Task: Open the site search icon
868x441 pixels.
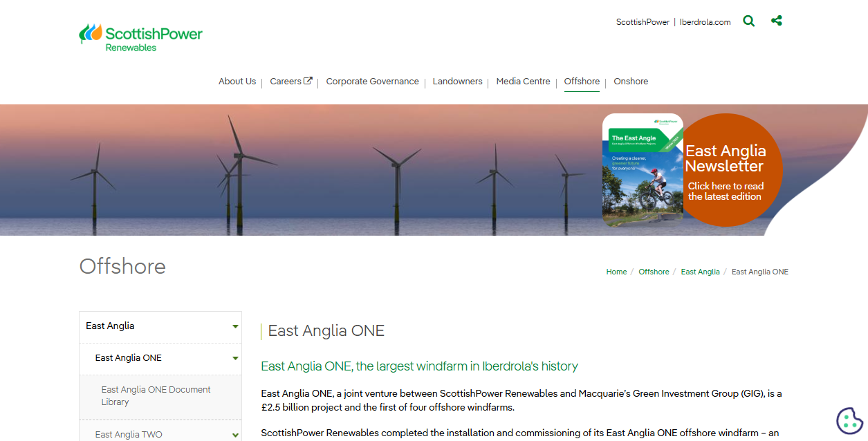Action: pos(748,21)
